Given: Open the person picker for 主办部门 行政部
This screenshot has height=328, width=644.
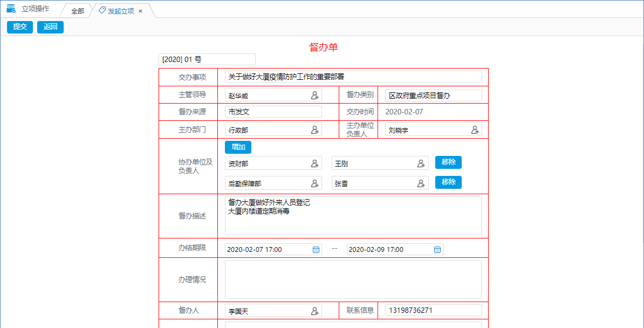Looking at the screenshot, I should pyautogui.click(x=314, y=129).
